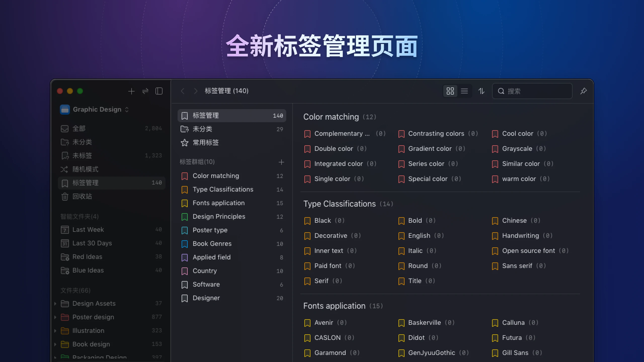Select the Software tag group
This screenshot has height=362, width=644.
tap(232, 285)
